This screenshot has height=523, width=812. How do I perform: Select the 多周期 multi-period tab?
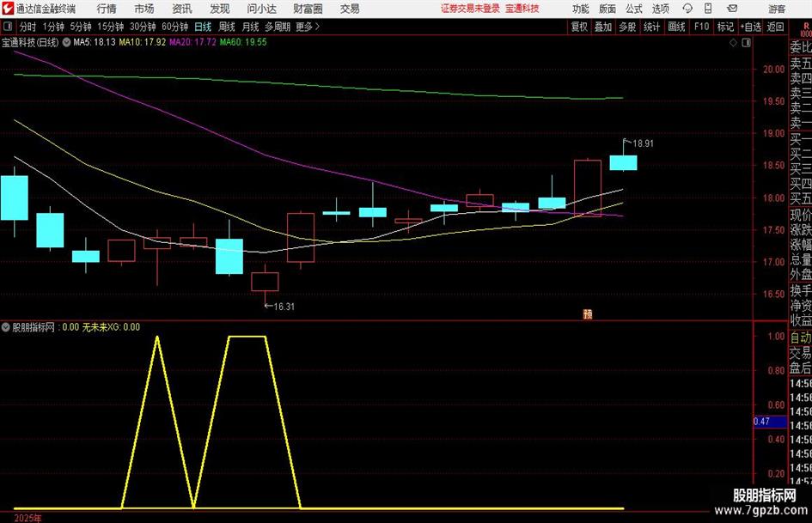tap(278, 27)
